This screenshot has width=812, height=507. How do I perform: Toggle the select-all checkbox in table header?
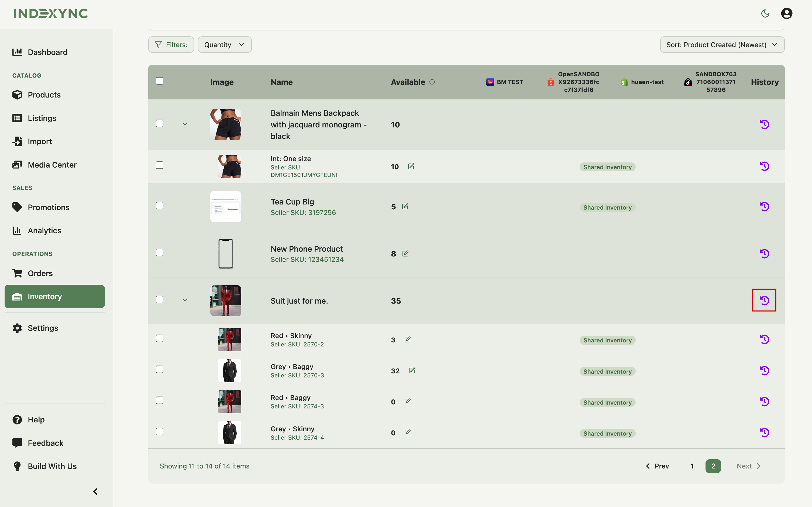click(x=160, y=81)
